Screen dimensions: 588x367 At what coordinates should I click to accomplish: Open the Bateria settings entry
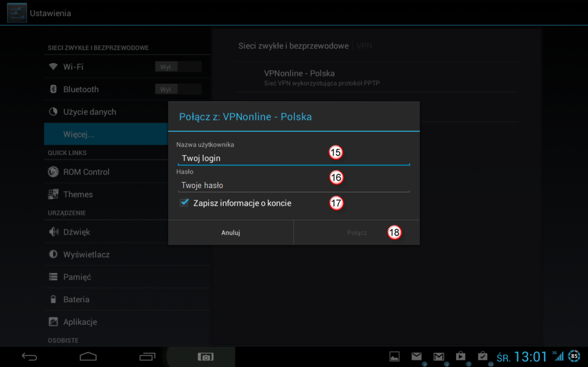coord(127,299)
